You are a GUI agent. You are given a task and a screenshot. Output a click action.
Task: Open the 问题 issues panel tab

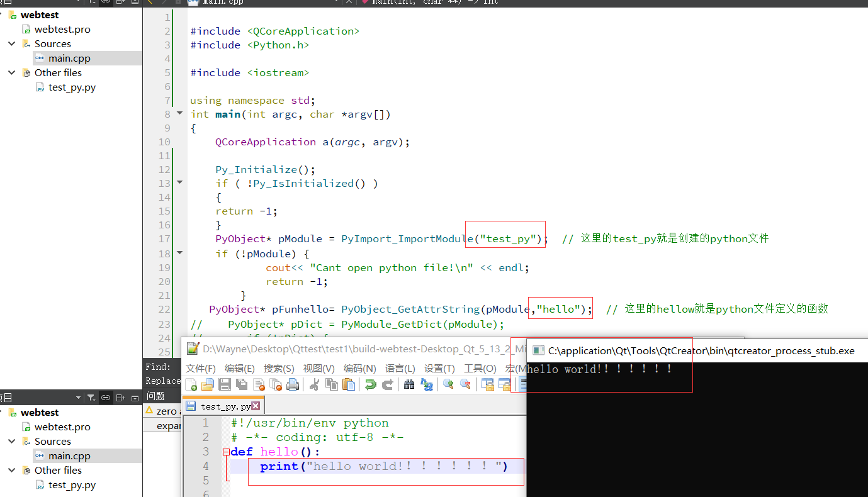155,396
